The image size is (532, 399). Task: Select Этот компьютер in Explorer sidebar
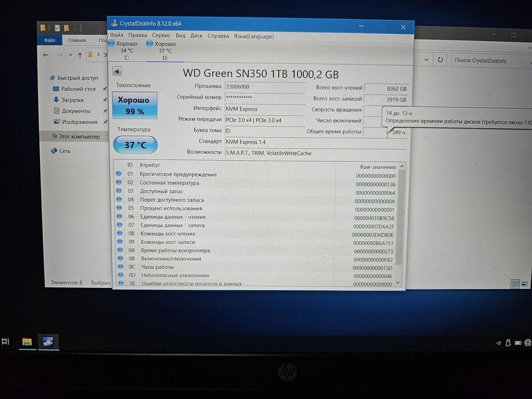point(75,136)
